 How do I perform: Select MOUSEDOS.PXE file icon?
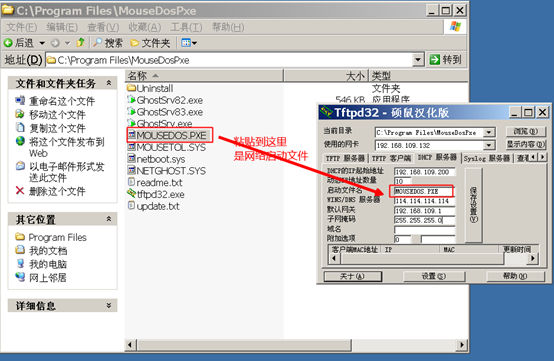point(132,135)
